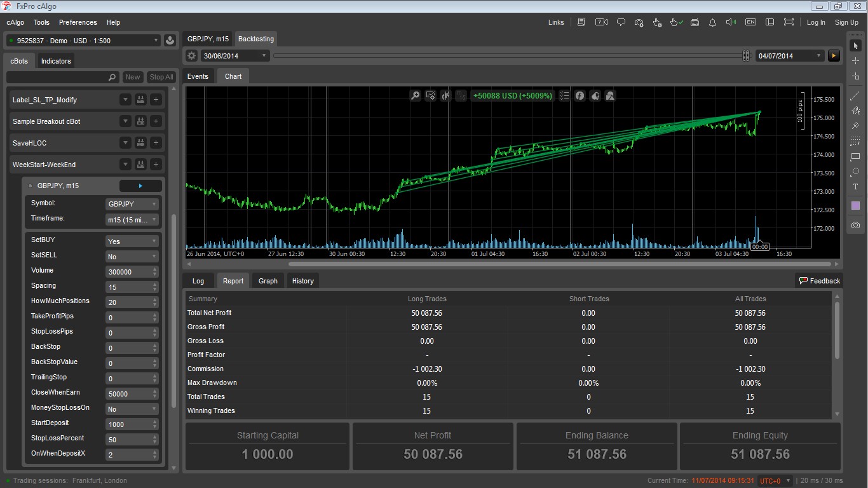Open the hotkeys keyboard icon

(x=695, y=22)
